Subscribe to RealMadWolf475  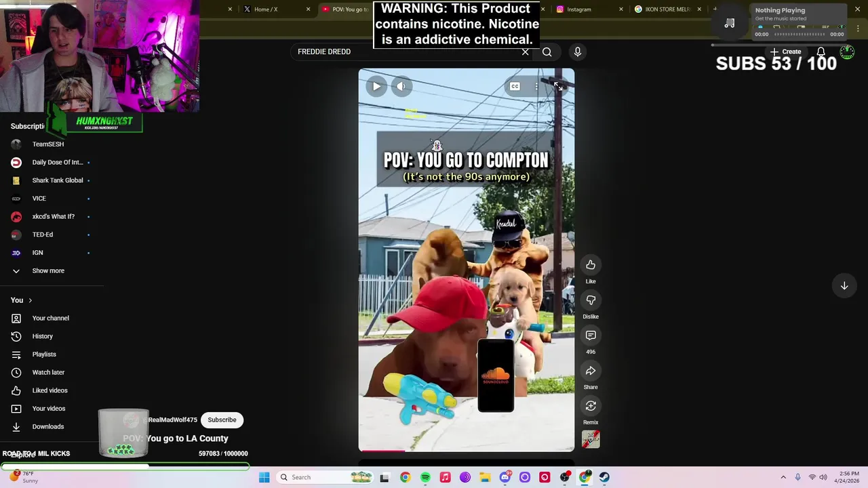[x=222, y=420]
